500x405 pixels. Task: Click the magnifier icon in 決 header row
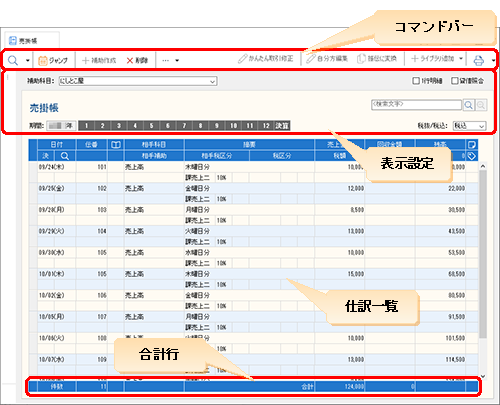click(65, 156)
